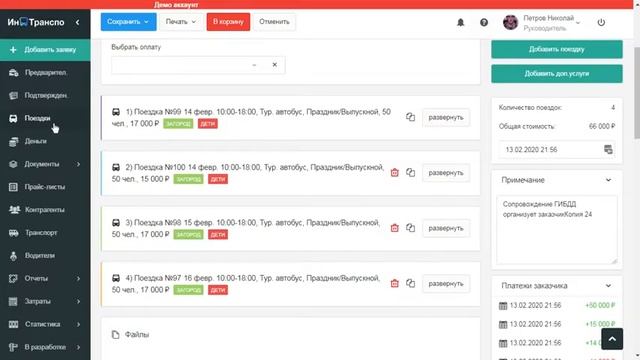
Task: Click bus icon of trip №100
Action: coord(116,167)
